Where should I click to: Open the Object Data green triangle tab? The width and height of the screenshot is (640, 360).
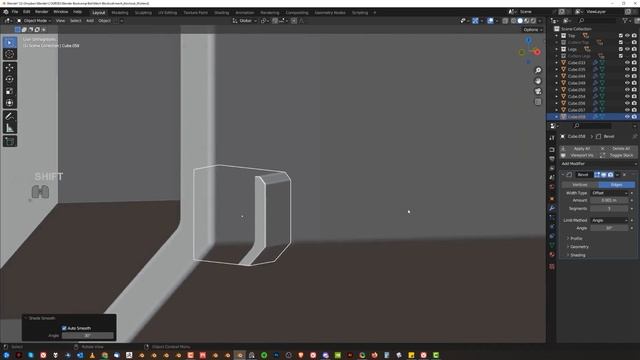click(552, 245)
